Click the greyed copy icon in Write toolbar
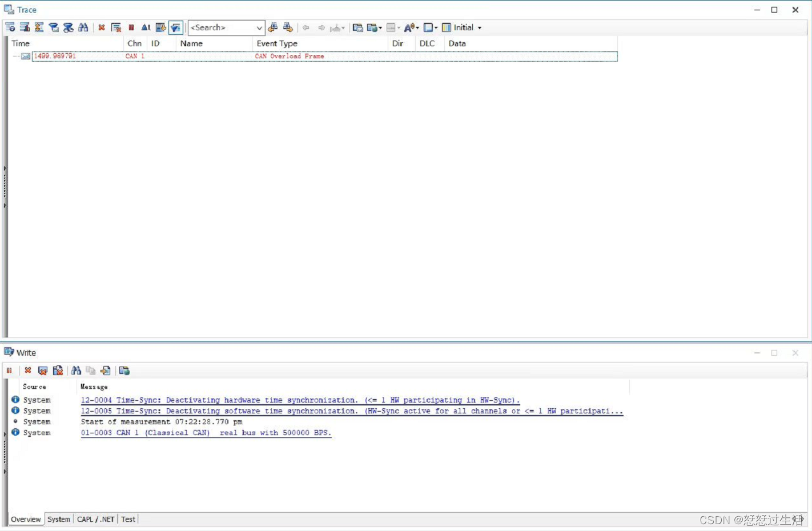Viewport: 812px width, 531px height. (x=91, y=371)
